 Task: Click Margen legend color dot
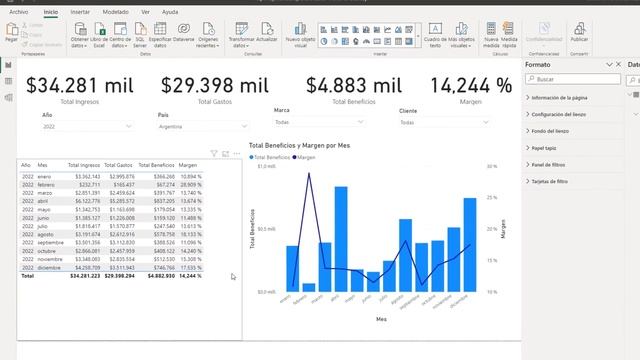[294, 157]
